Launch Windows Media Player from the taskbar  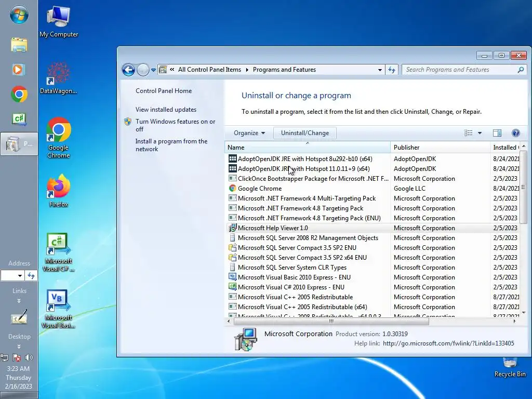[18, 70]
